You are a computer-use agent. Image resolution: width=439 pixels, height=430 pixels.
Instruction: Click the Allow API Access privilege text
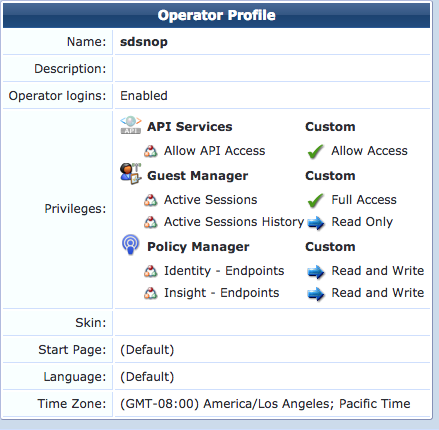215,151
